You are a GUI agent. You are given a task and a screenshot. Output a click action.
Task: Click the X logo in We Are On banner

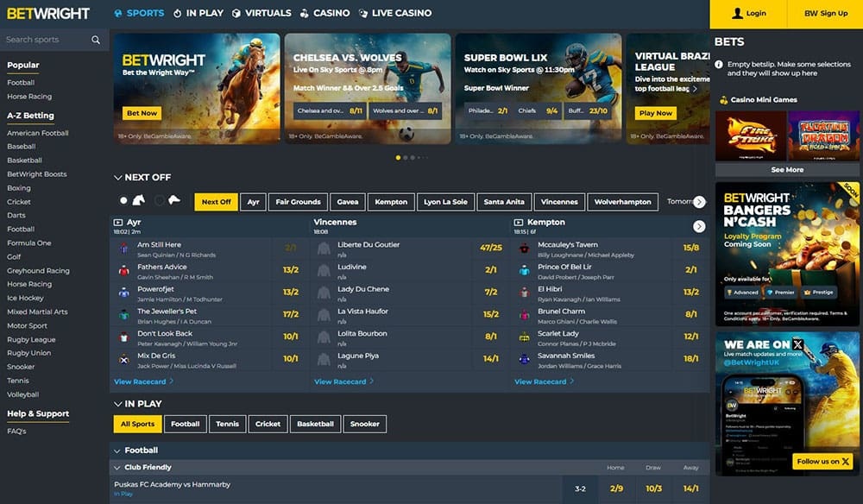pyautogui.click(x=797, y=344)
